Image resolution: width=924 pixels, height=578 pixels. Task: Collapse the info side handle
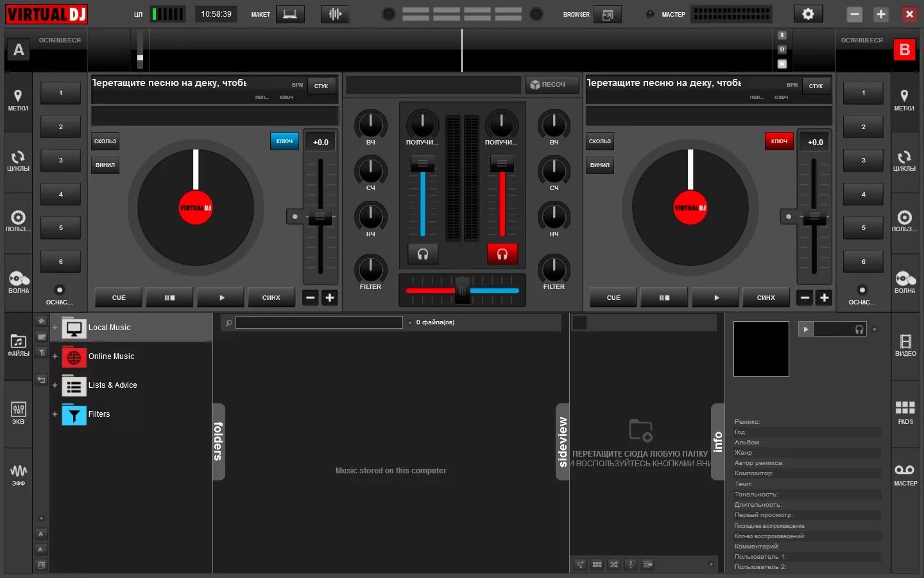[718, 442]
